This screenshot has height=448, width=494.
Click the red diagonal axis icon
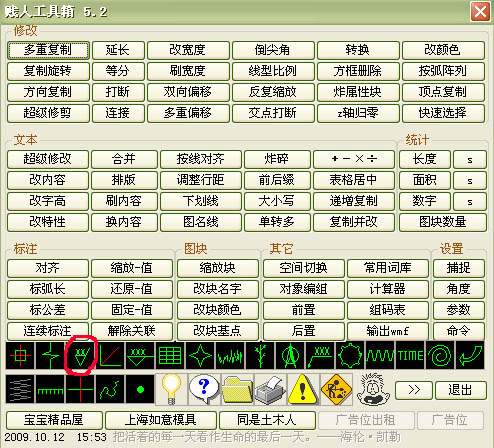(x=110, y=355)
